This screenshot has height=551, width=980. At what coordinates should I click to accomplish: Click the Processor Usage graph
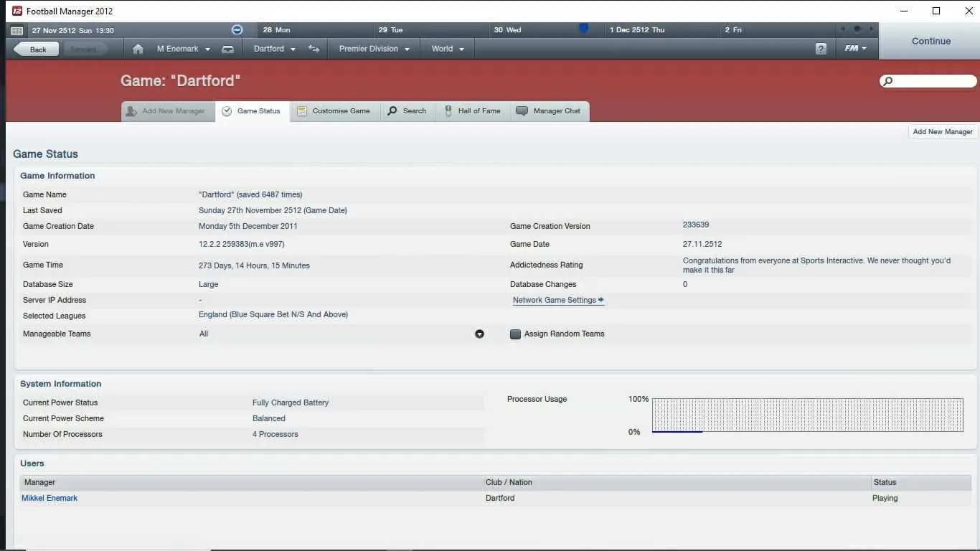click(807, 415)
